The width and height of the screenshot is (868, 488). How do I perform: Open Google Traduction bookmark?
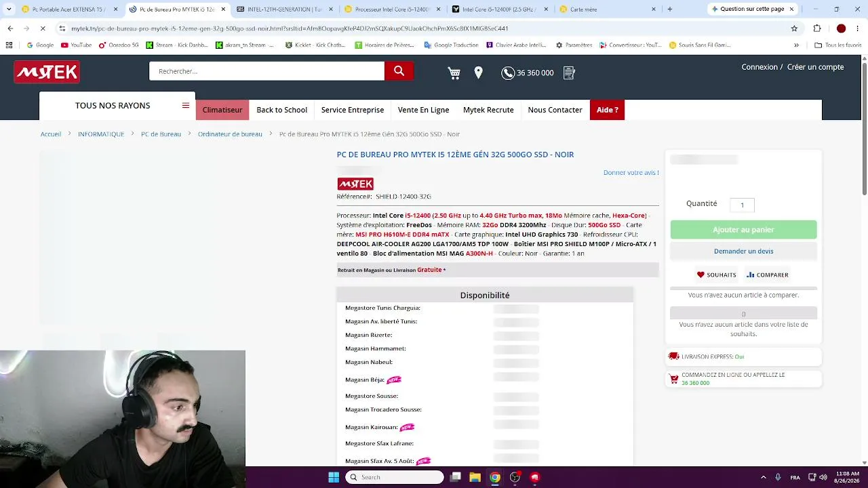[451, 45]
